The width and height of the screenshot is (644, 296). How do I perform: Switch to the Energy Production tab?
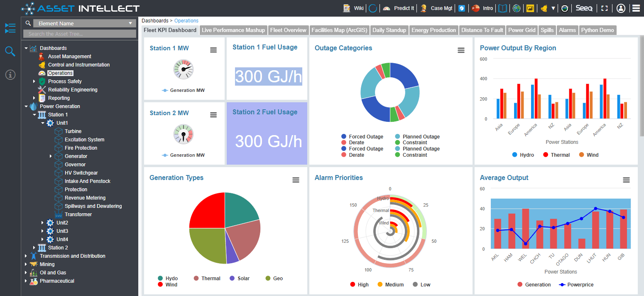pos(433,30)
